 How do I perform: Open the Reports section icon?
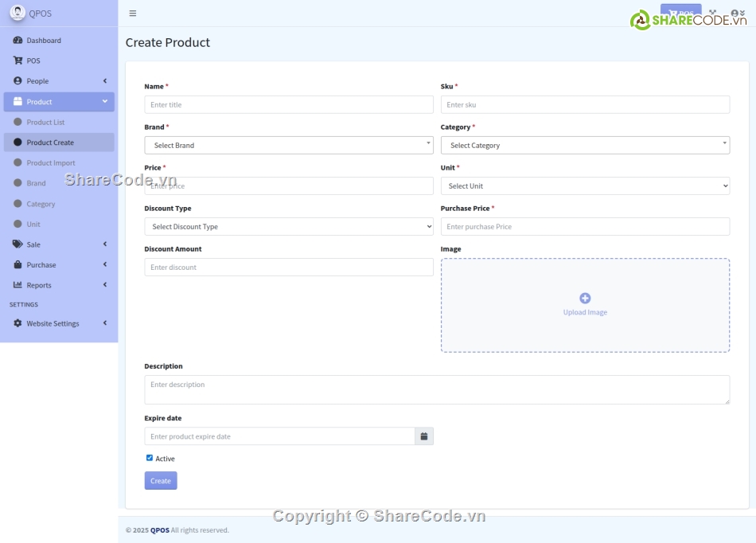tap(18, 284)
